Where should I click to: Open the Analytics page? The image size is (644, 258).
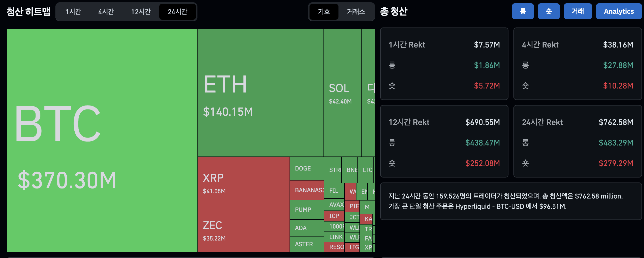coord(619,11)
